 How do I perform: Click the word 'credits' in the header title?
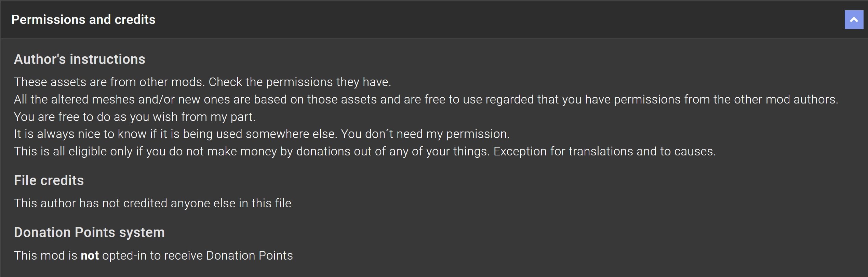(135, 19)
